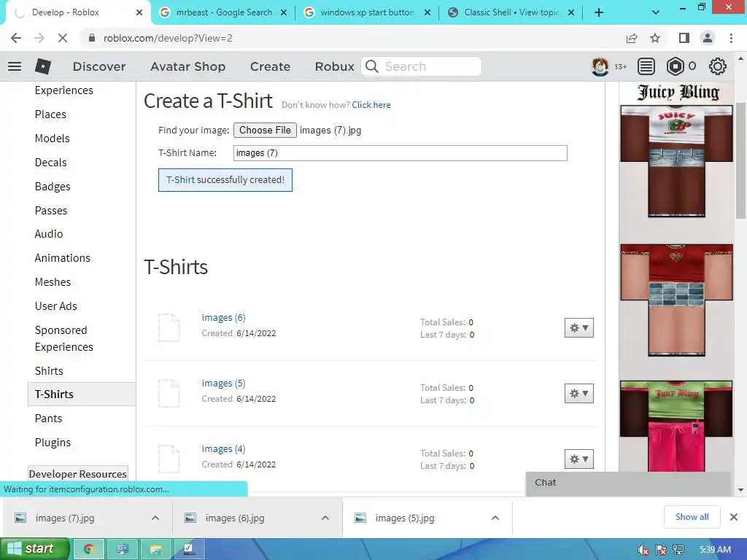Open the Chrome profile icon

click(708, 38)
